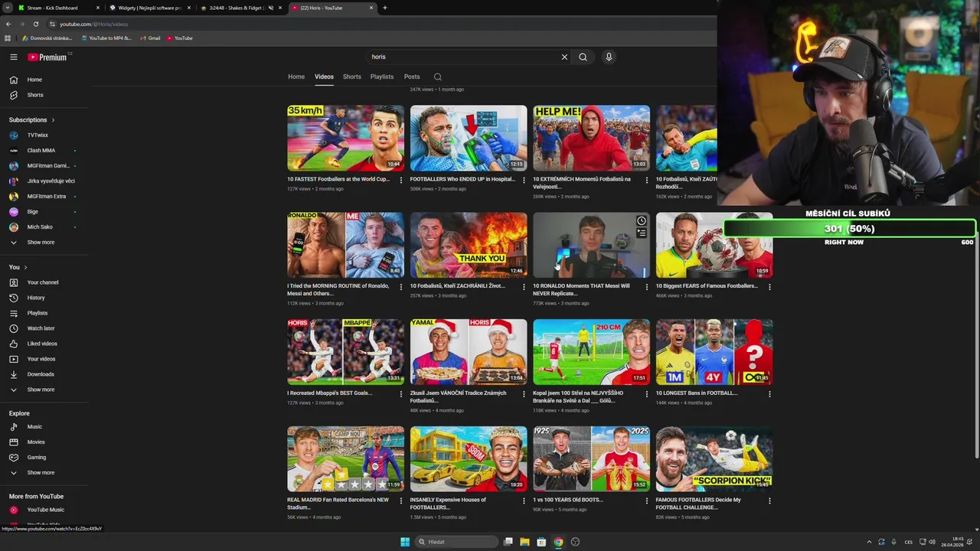Viewport: 980px width, 551px height.
Task: Switch to the channel Home tab
Action: point(296,77)
